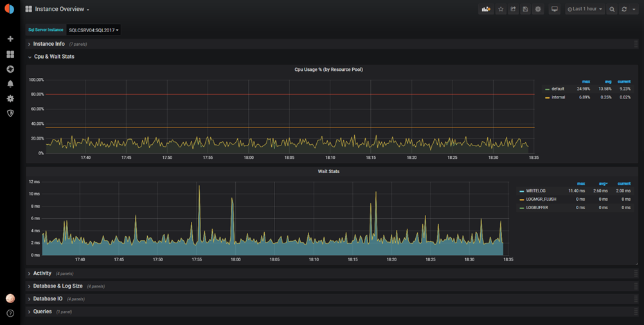This screenshot has height=325, width=644.
Task: Click the 11.40 ms WRITELOG max value
Action: point(577,191)
